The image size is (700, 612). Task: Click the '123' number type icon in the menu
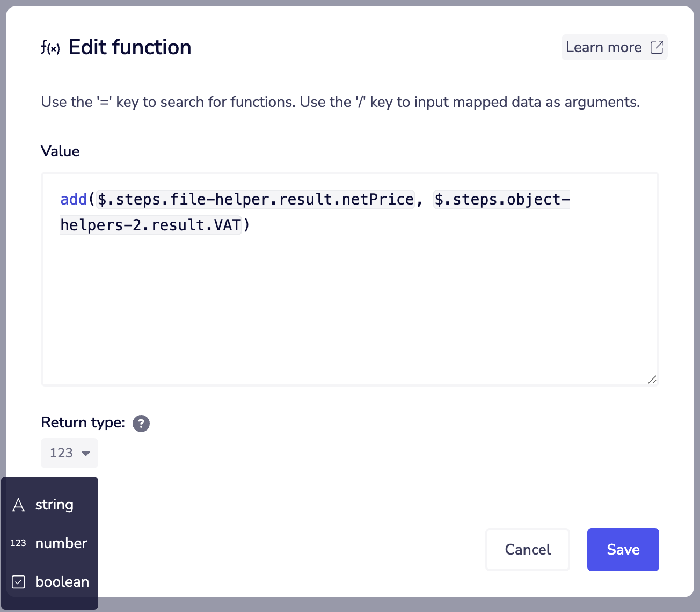click(18, 543)
